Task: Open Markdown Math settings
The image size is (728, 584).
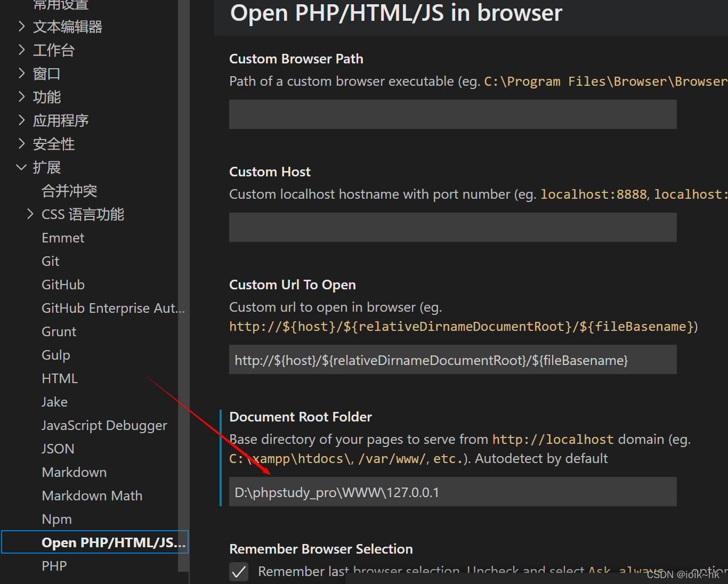Action: coord(92,496)
